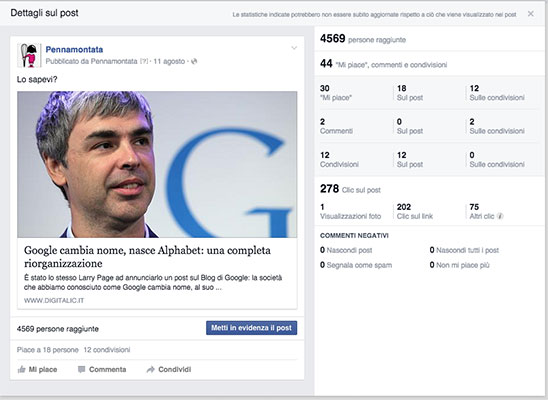Click the Lo sapevi? post text
This screenshot has width=548, height=400.
(x=37, y=79)
